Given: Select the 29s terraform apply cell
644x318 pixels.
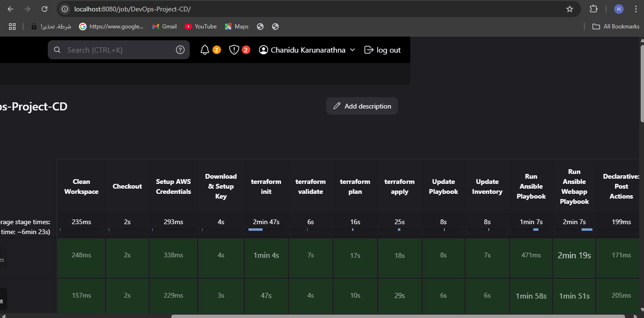Looking at the screenshot, I should (x=400, y=296).
